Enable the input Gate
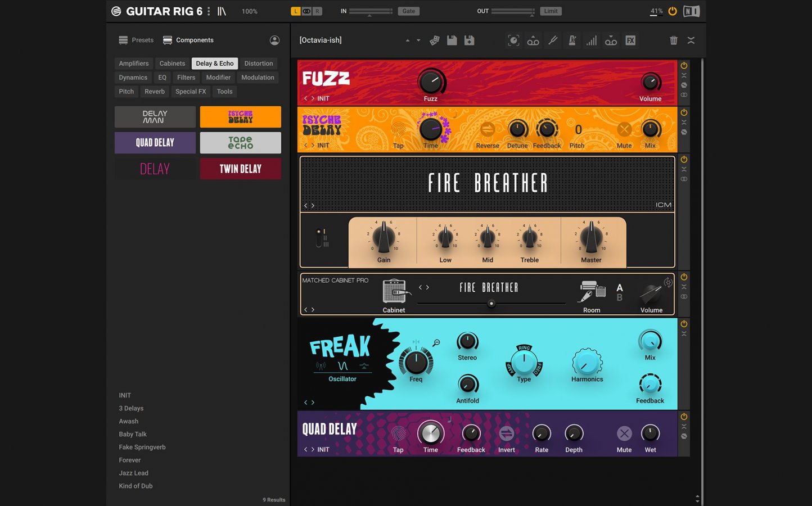 pos(408,11)
